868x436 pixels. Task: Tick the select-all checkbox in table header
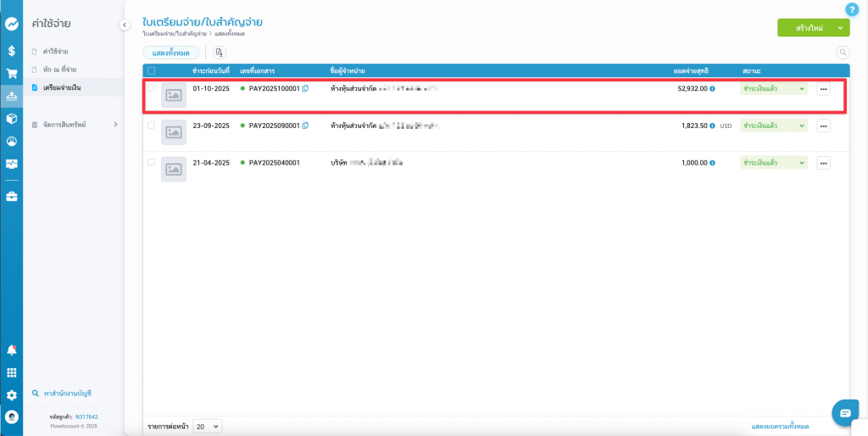[152, 70]
